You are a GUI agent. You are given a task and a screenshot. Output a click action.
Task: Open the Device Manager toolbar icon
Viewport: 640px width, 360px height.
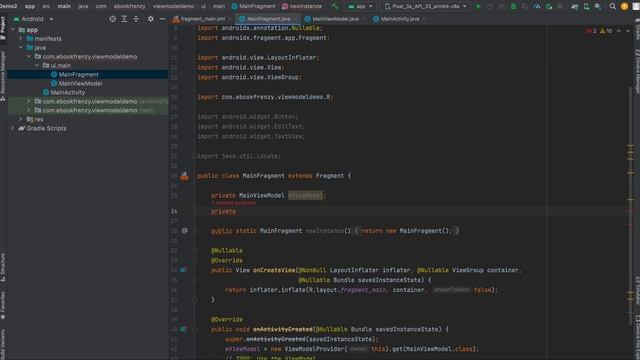click(586, 7)
